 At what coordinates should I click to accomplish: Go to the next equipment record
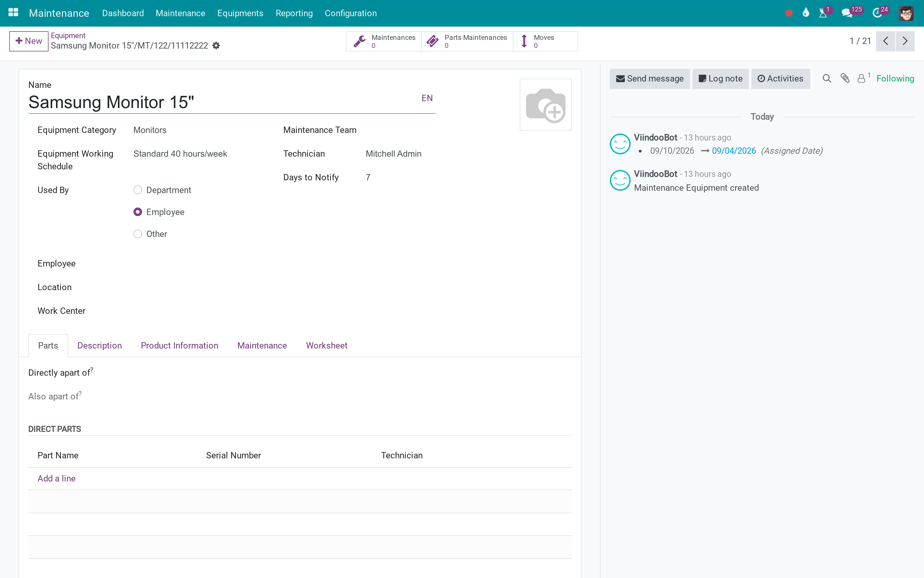click(x=905, y=41)
